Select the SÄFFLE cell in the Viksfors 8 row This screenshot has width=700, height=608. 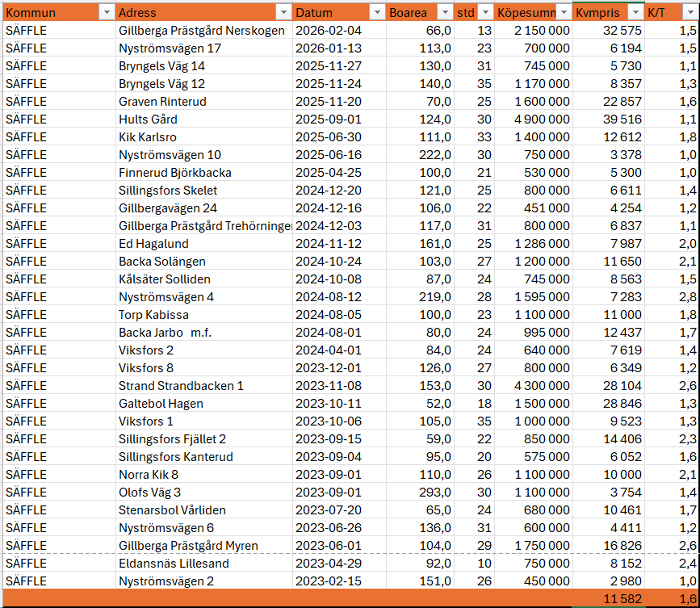click(x=59, y=368)
